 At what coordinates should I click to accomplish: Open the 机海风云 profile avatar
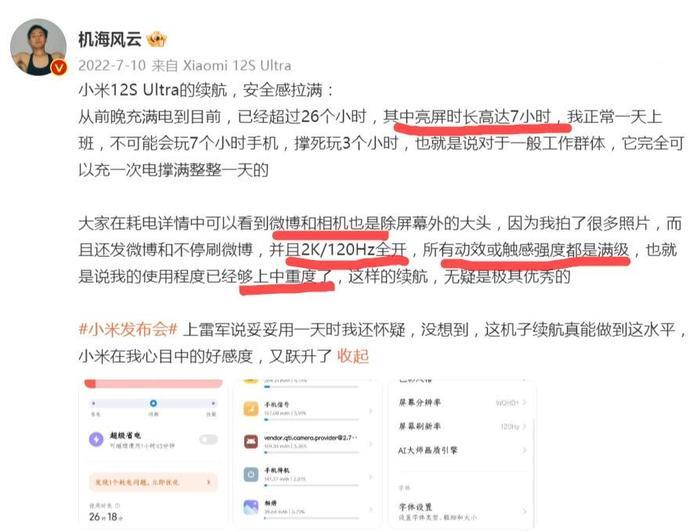click(38, 47)
